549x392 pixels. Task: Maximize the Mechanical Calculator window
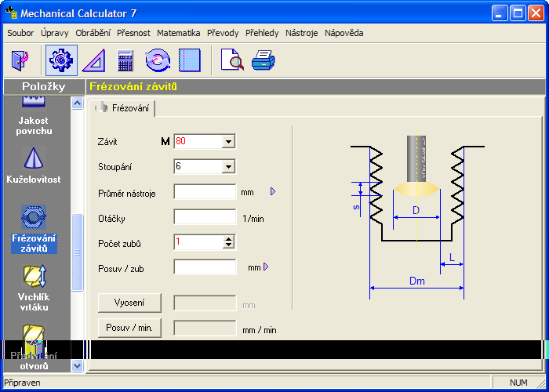(x=518, y=13)
